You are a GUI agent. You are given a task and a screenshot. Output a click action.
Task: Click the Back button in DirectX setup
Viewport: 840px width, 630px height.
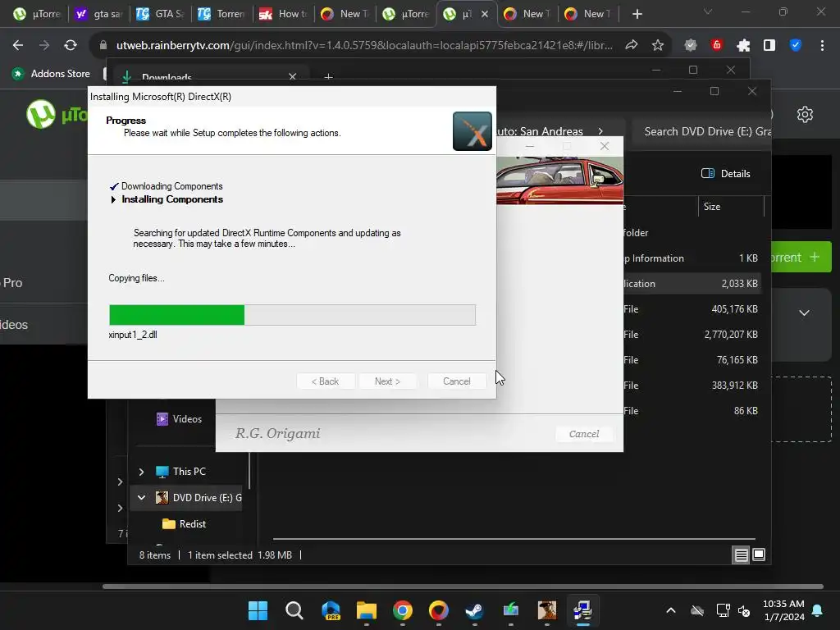tap(325, 381)
